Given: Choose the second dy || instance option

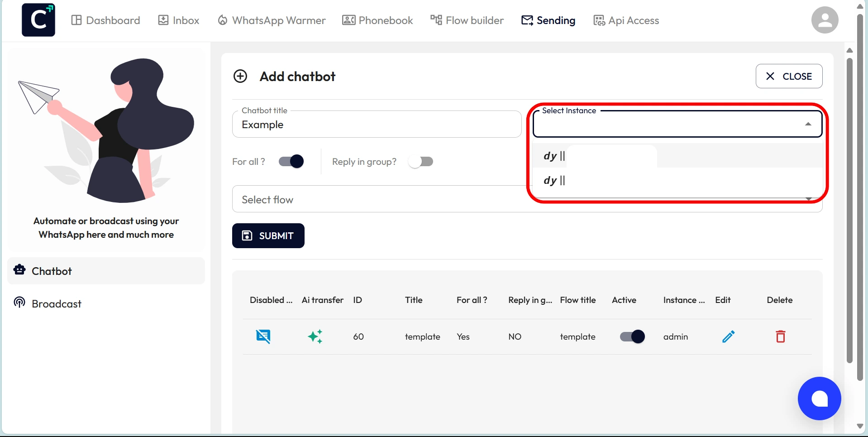Looking at the screenshot, I should pos(677,180).
